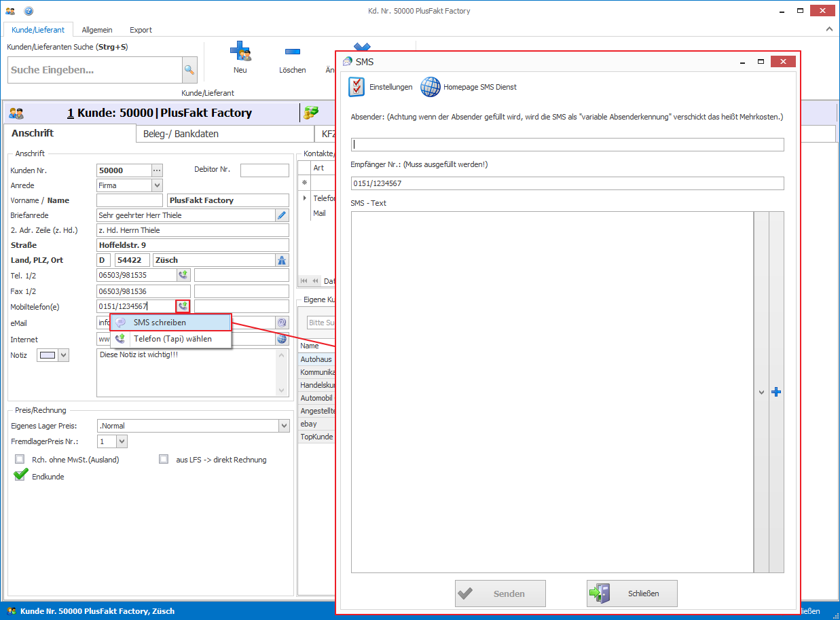Open the FremdlagerPreis Nr. dropdown
Screen dimensions: 840x620
pyautogui.click(x=122, y=441)
